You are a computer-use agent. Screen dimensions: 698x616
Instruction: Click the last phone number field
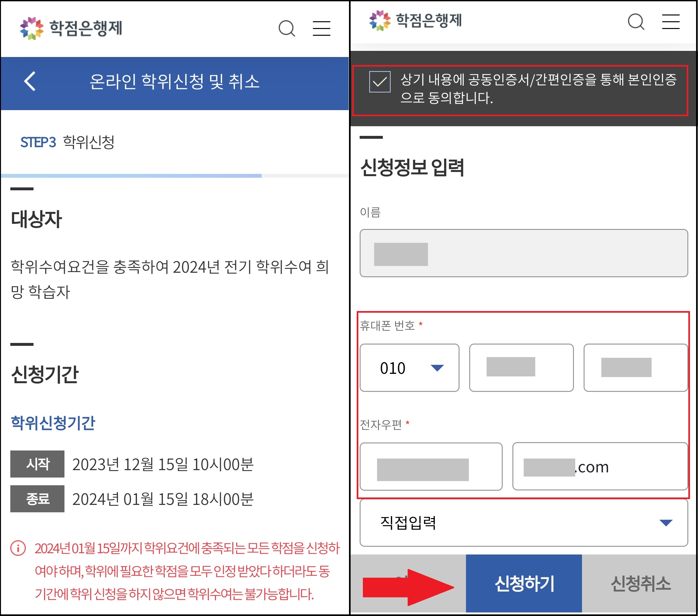[x=635, y=367]
